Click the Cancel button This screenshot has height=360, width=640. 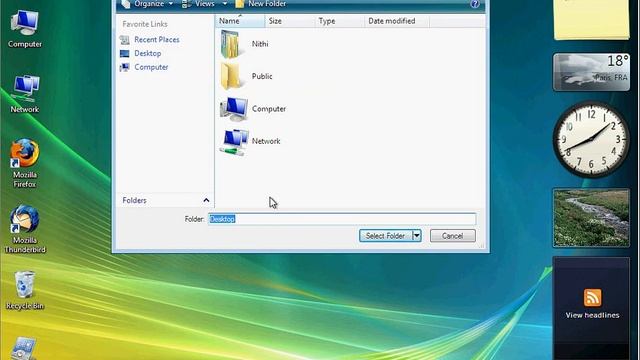[452, 236]
